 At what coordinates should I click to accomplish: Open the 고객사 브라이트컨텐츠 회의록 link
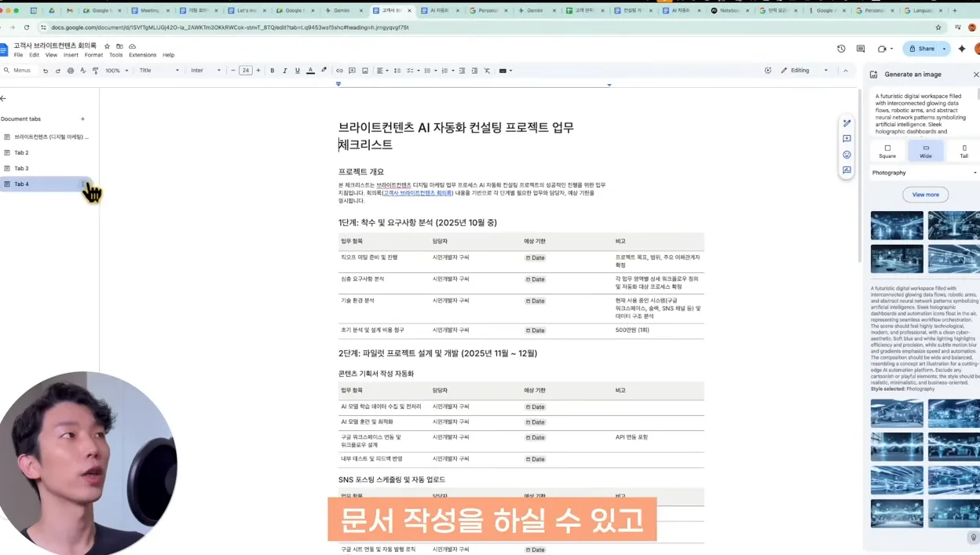click(x=418, y=192)
